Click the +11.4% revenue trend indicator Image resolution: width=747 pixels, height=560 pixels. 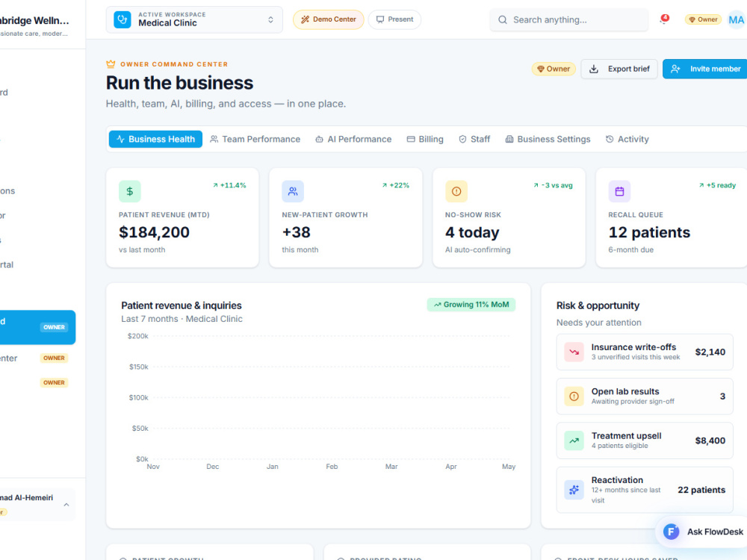[x=229, y=185]
